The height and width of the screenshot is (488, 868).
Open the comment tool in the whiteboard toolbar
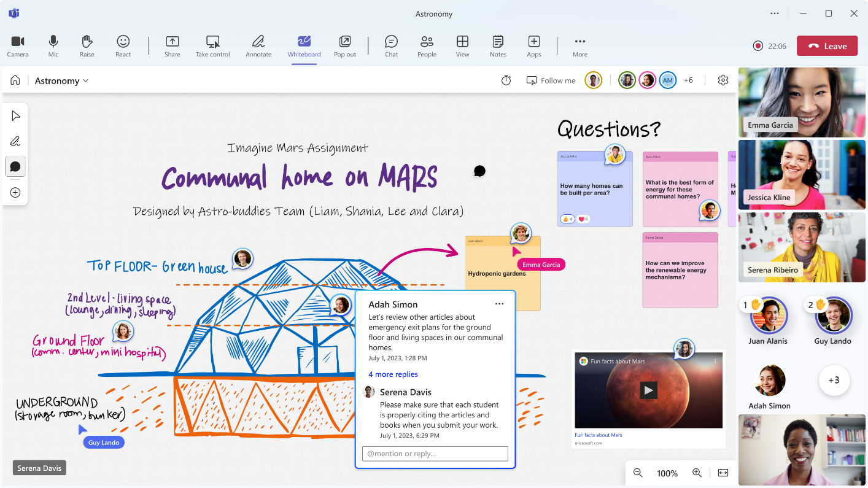tap(15, 166)
